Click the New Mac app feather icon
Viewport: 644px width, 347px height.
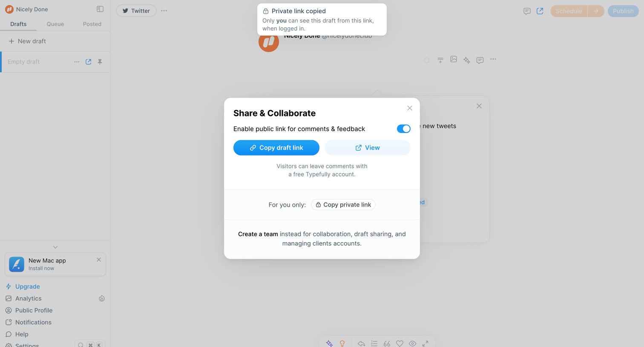pyautogui.click(x=17, y=264)
